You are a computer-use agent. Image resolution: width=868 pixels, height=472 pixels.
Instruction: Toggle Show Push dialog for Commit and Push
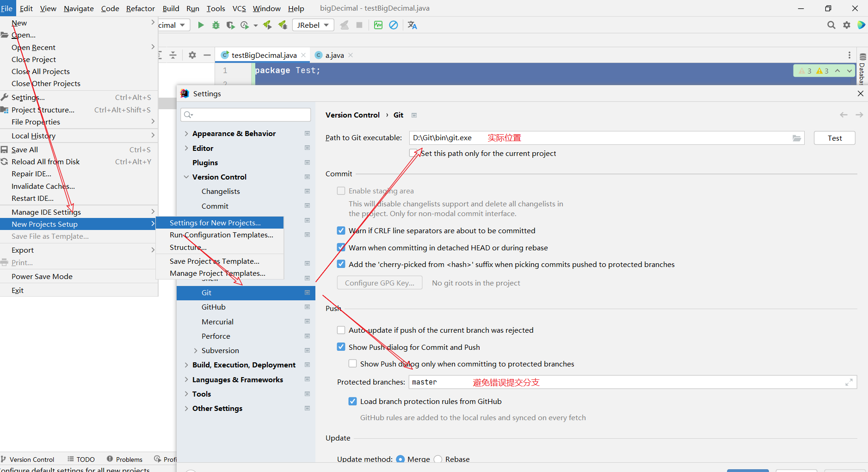[341, 347]
